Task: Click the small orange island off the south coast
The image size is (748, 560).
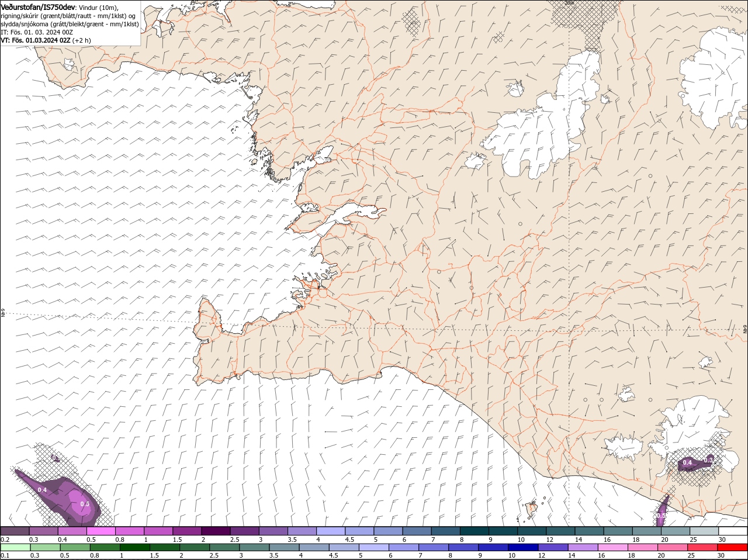Action: click(x=532, y=510)
